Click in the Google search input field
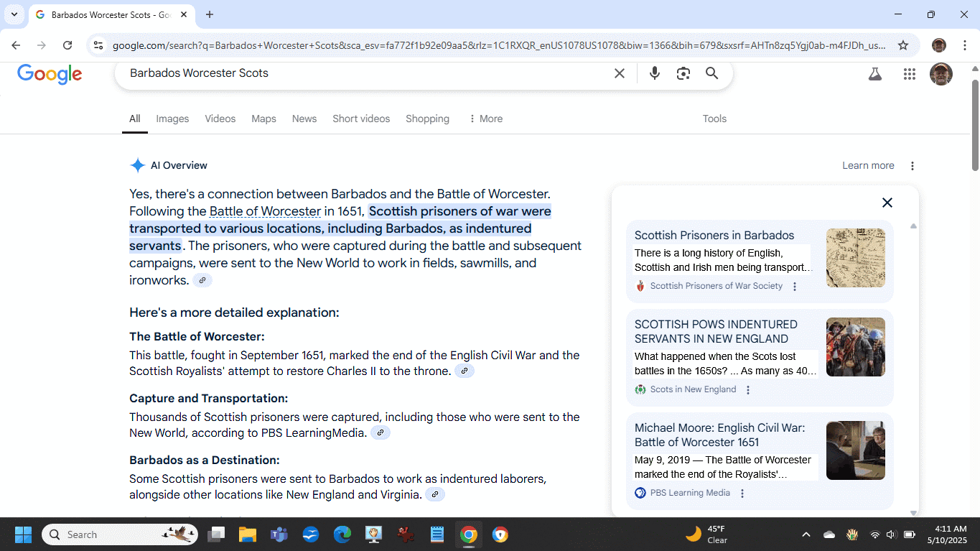The image size is (980, 551). 359,73
